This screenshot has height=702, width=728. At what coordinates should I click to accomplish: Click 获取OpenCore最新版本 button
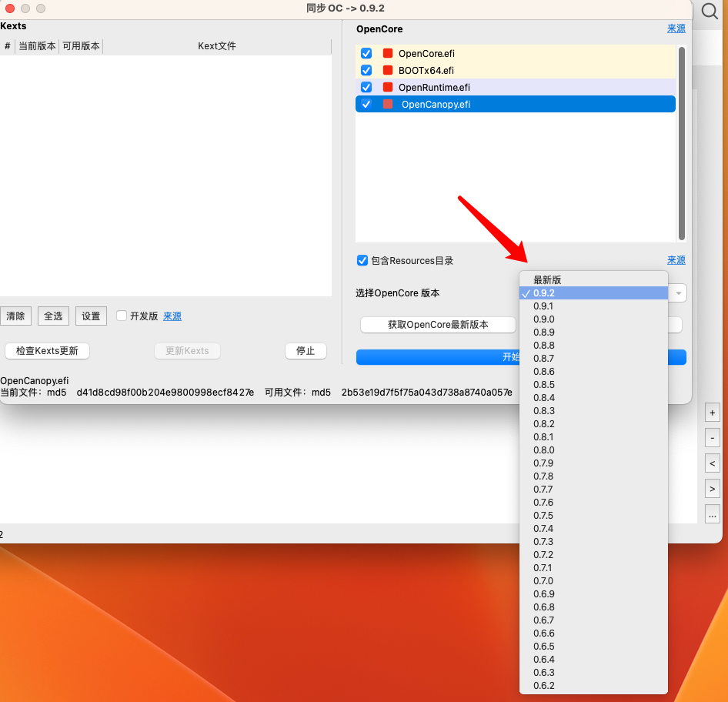(438, 325)
